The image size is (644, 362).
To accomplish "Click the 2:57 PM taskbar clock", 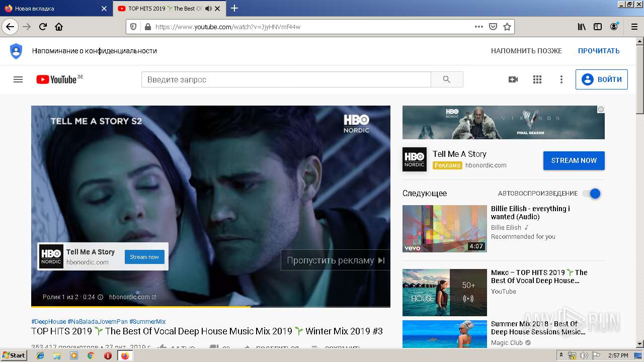I will click(x=618, y=355).
